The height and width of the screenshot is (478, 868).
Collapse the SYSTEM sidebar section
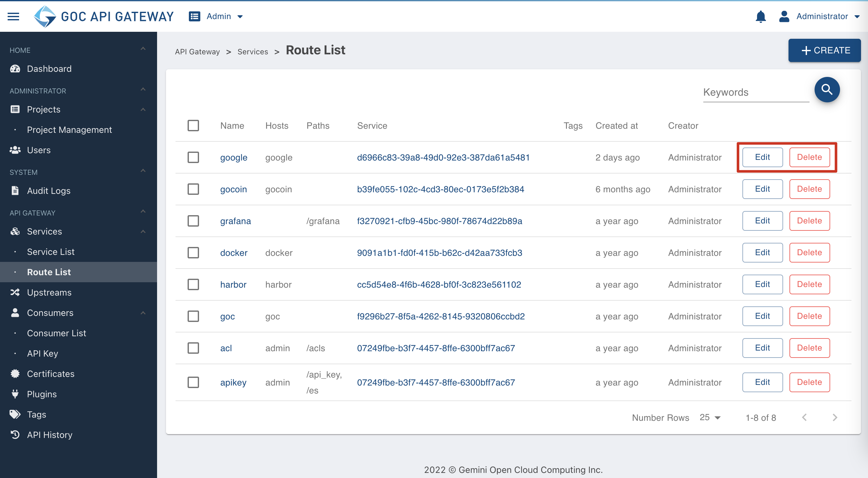coord(143,171)
